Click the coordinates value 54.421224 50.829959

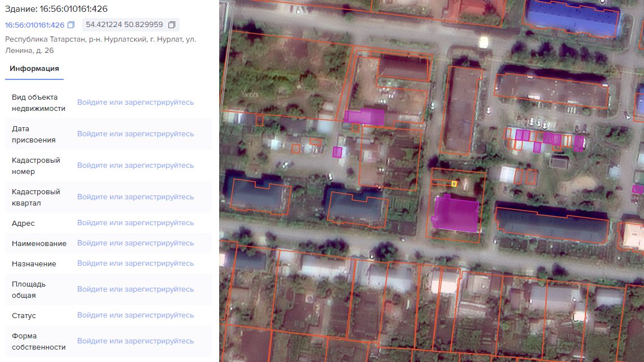point(125,25)
